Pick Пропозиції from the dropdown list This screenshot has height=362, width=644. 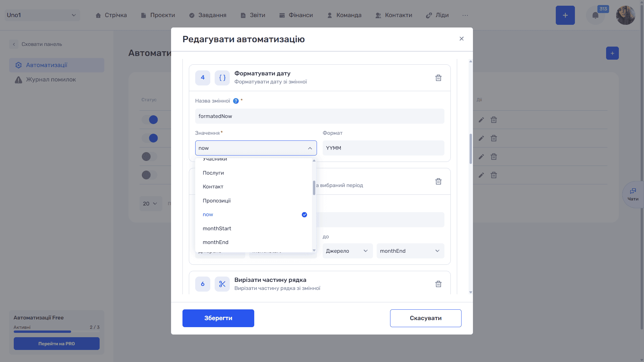click(x=254, y=201)
